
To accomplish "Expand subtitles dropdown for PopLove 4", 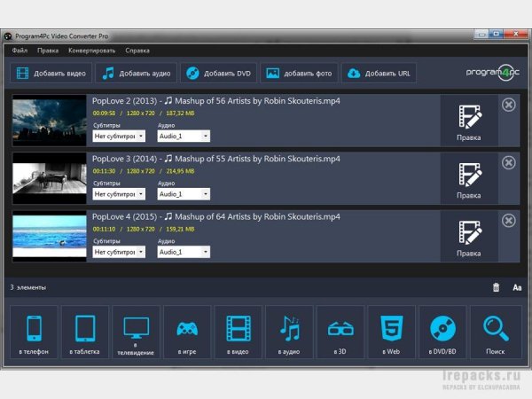I will pos(119,252).
